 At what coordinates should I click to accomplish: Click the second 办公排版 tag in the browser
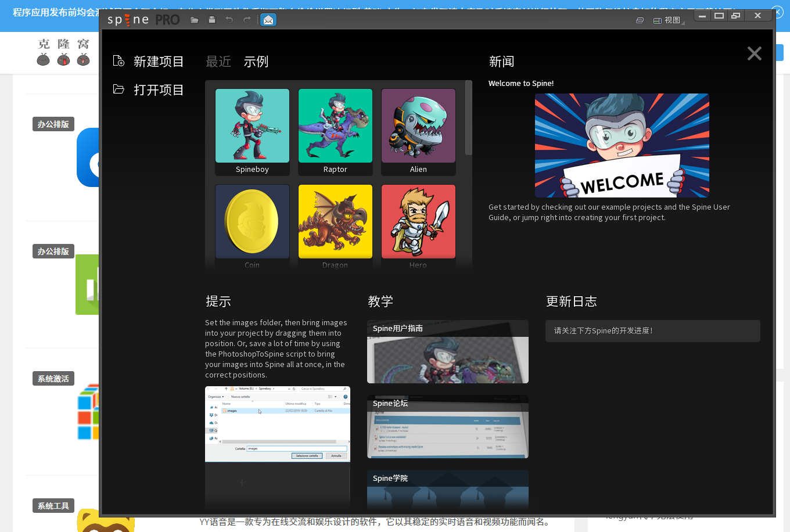pos(53,251)
